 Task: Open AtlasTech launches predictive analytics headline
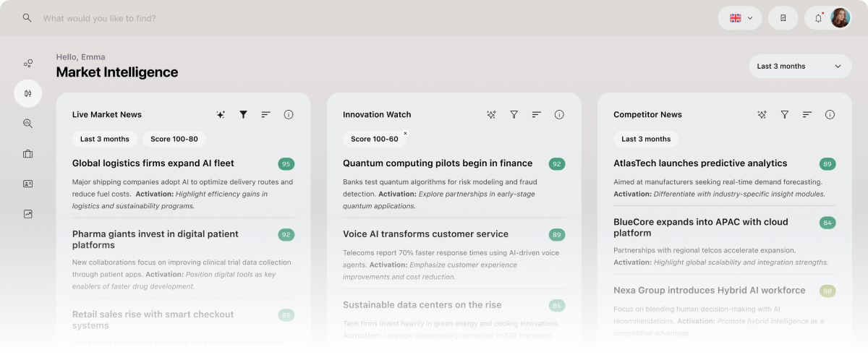point(699,163)
